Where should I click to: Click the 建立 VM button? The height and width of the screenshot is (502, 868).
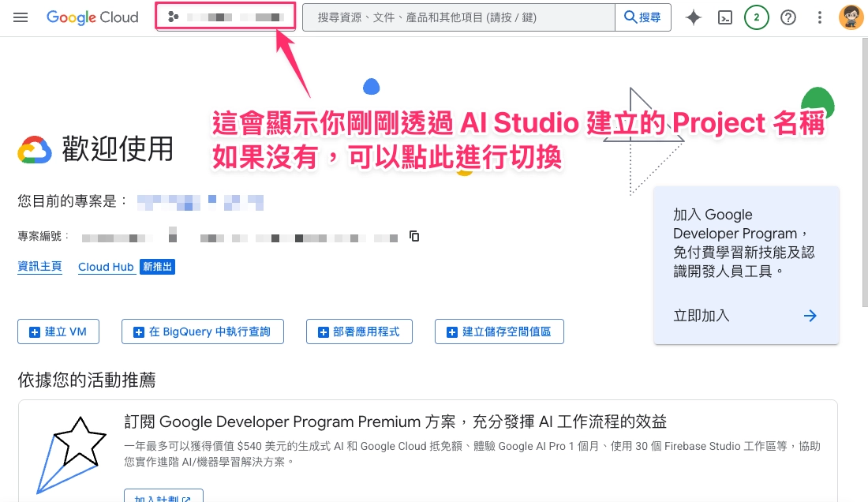tap(58, 332)
